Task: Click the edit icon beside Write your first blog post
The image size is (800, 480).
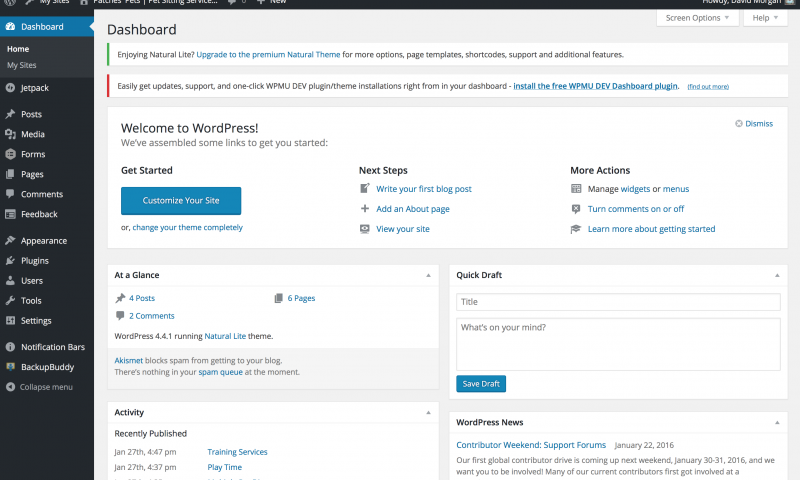Action: pyautogui.click(x=365, y=188)
